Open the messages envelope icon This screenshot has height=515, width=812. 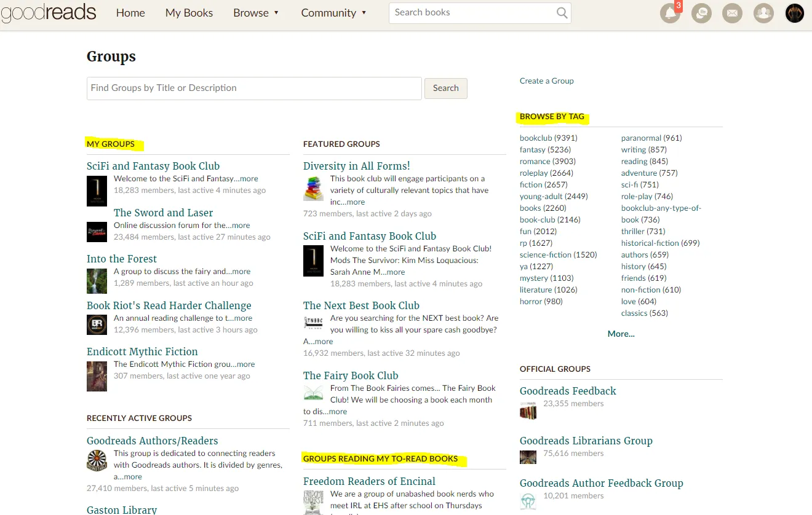pos(732,13)
